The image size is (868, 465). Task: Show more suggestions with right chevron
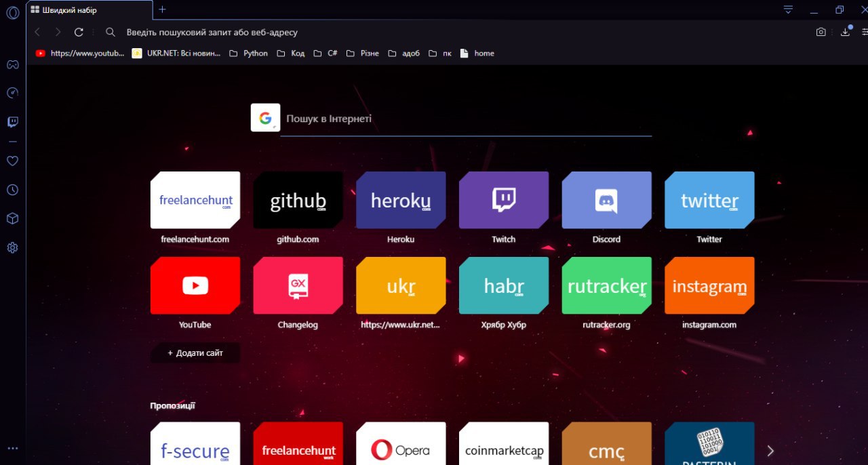[770, 451]
